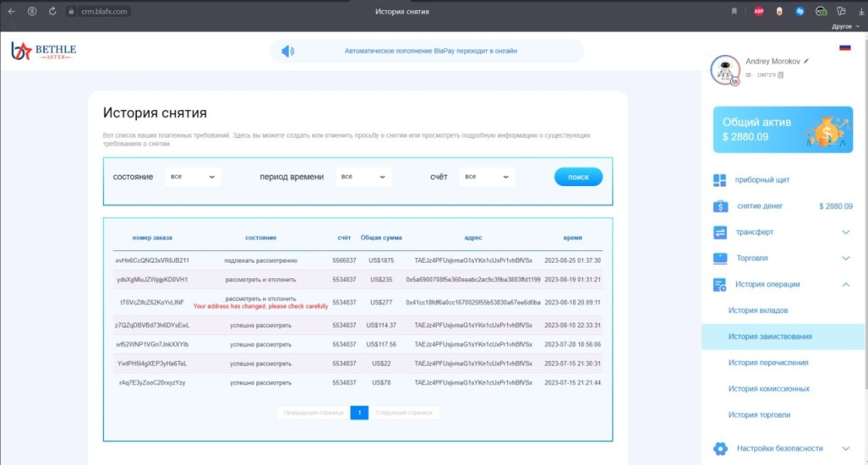Click the pencil edit icon beside Andrey Morokov
This screenshot has width=868, height=465.
[x=806, y=60]
